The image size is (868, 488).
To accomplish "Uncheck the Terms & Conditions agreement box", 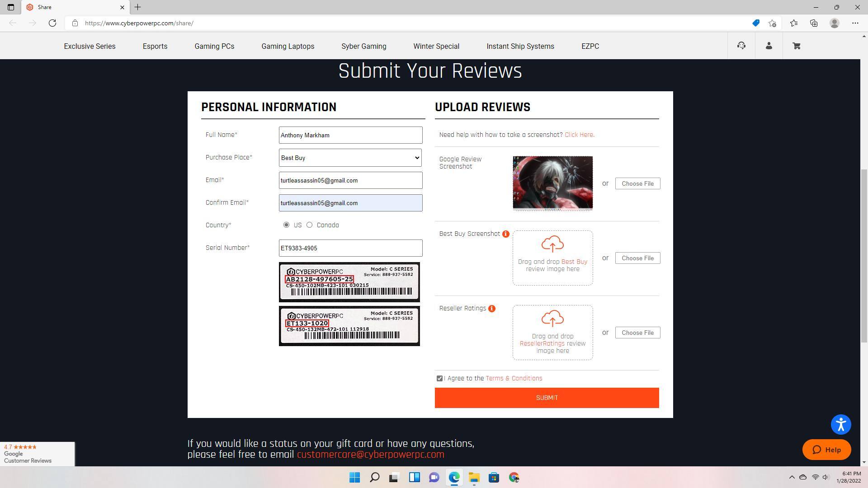I will [x=439, y=378].
